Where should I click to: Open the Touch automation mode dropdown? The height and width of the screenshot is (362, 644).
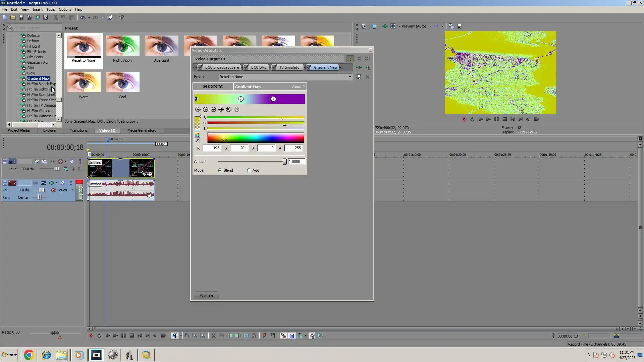pyautogui.click(x=72, y=190)
